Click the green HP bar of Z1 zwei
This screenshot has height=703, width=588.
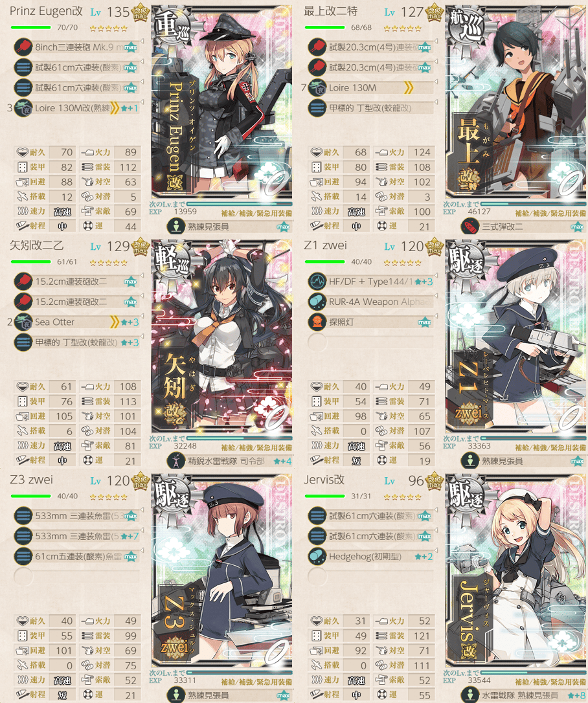[x=324, y=262]
